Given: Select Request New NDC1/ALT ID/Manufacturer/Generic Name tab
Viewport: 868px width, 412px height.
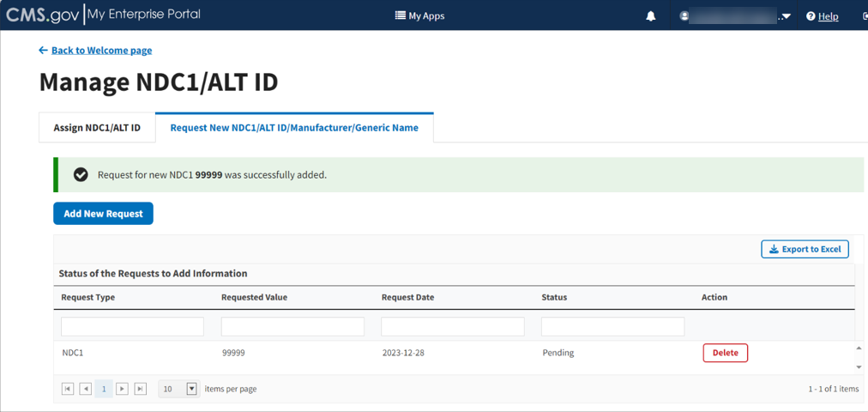Looking at the screenshot, I should point(294,128).
